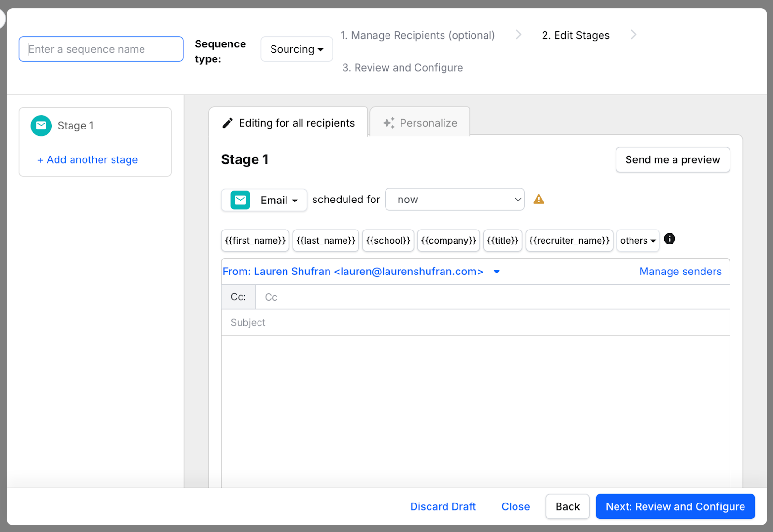Insert the {{company}} variable
The height and width of the screenshot is (532, 773).
448,241
